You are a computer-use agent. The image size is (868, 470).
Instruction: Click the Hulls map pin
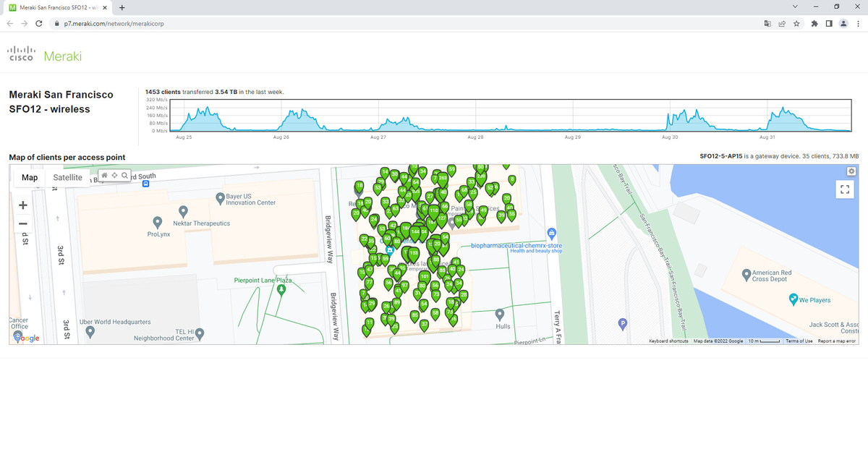500,315
